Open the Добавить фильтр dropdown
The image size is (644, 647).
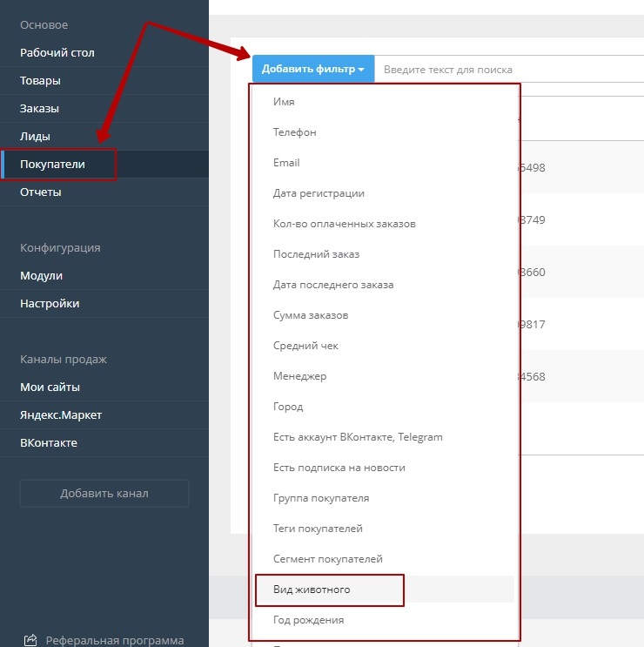(313, 69)
